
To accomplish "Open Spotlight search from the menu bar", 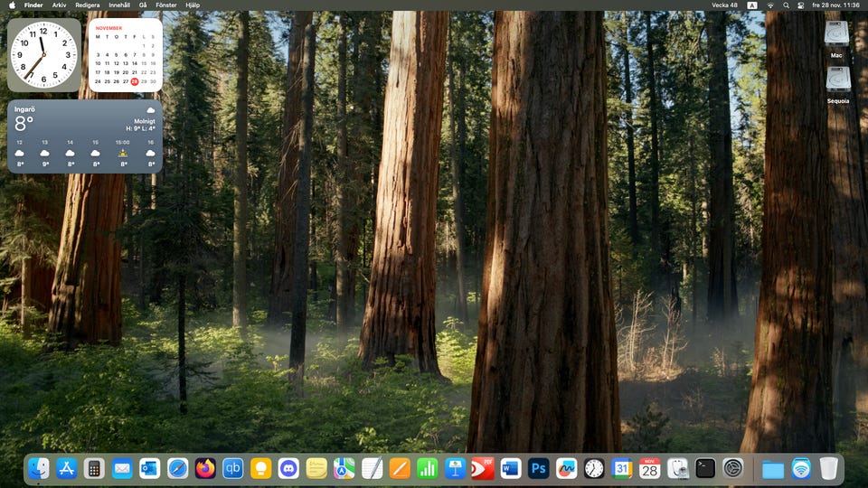I will [x=786, y=5].
